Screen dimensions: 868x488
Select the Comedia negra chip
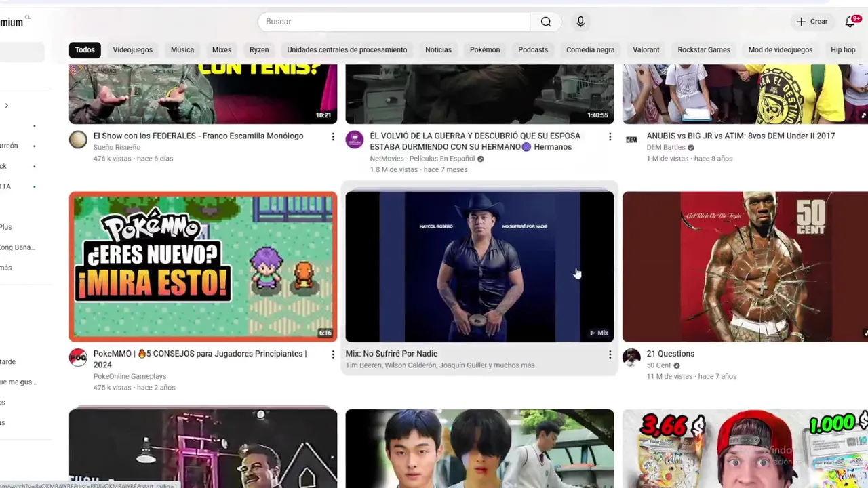pyautogui.click(x=591, y=49)
